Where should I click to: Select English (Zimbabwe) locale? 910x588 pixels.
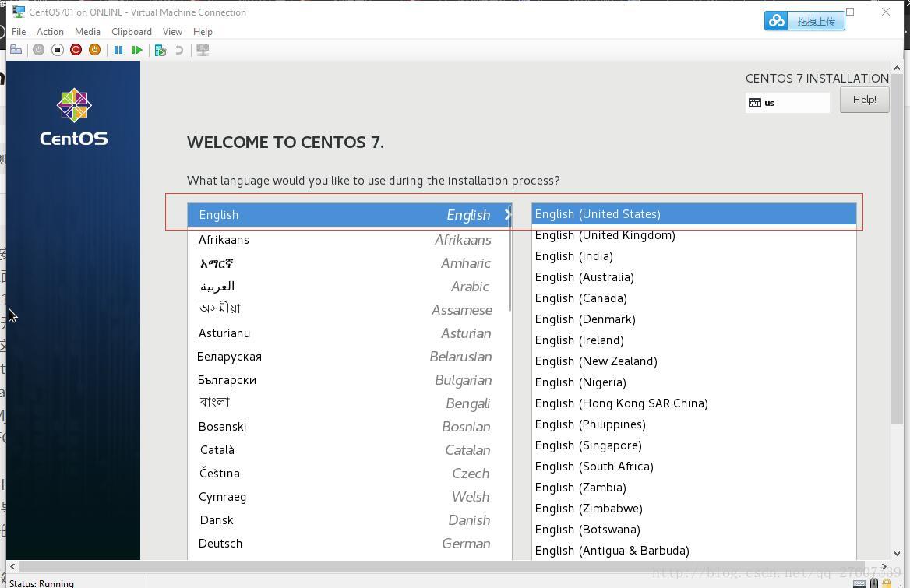pos(693,508)
